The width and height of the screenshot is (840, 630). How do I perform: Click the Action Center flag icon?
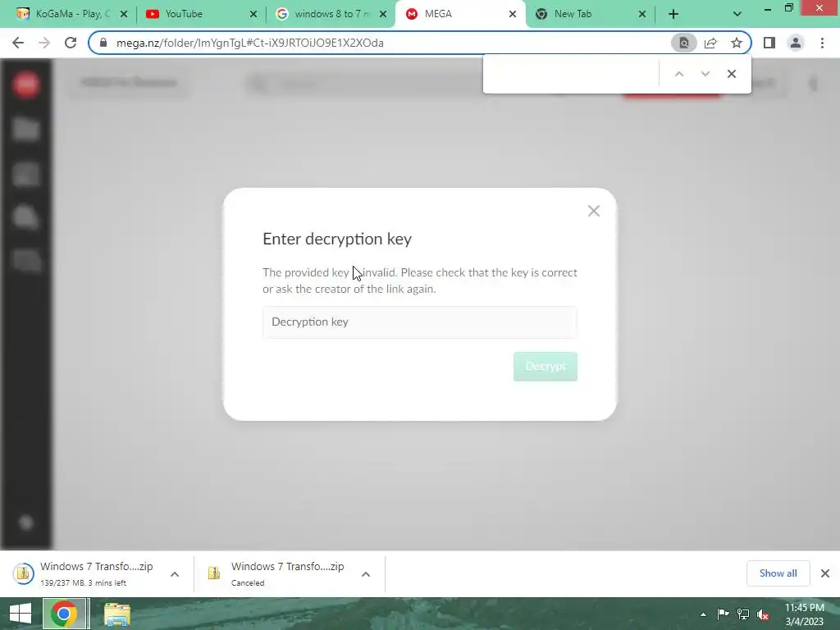[723, 614]
